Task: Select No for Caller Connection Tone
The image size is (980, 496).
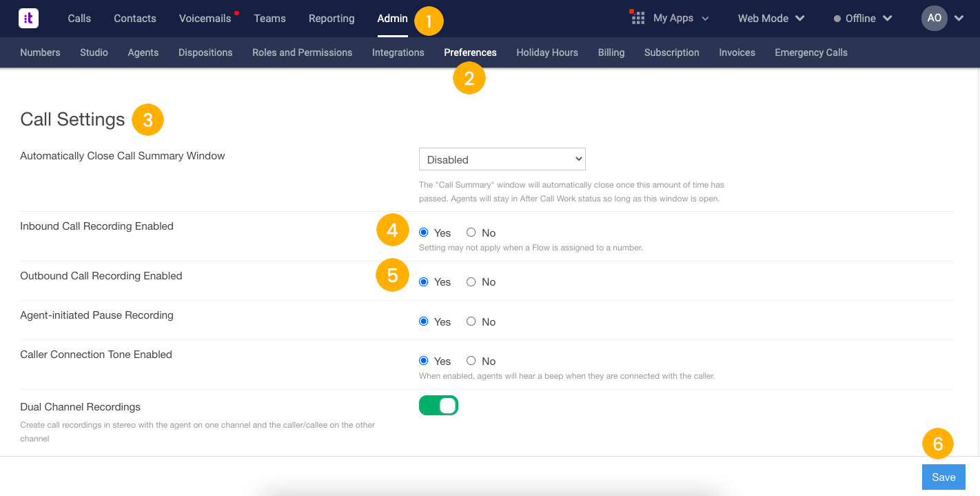Action: tap(471, 360)
